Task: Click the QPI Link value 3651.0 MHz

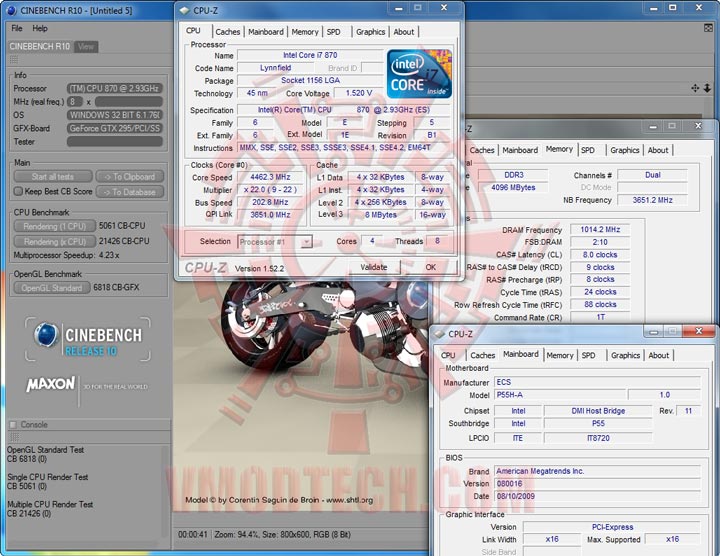Action: coord(270,214)
